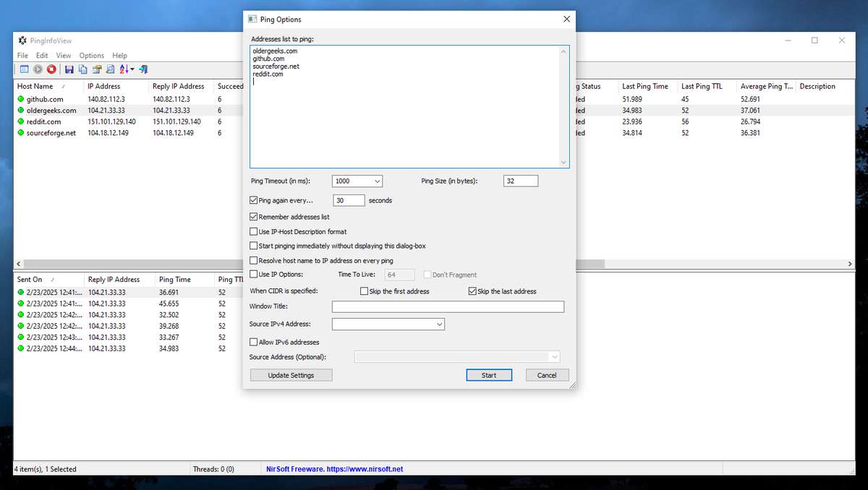
Task: Click green dot of the 32.502 ping row
Action: (21, 314)
